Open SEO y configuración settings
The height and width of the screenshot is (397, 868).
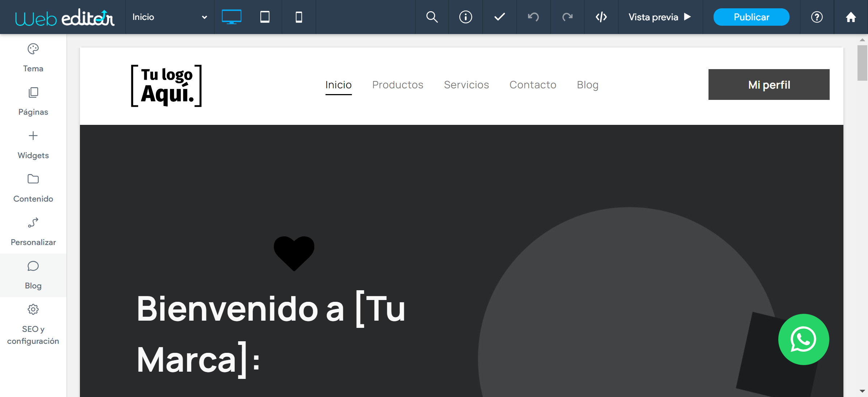click(33, 325)
